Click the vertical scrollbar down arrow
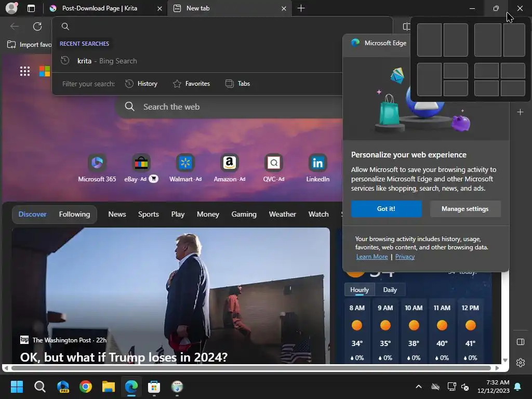Viewport: 532px width, 399px height. (x=505, y=360)
